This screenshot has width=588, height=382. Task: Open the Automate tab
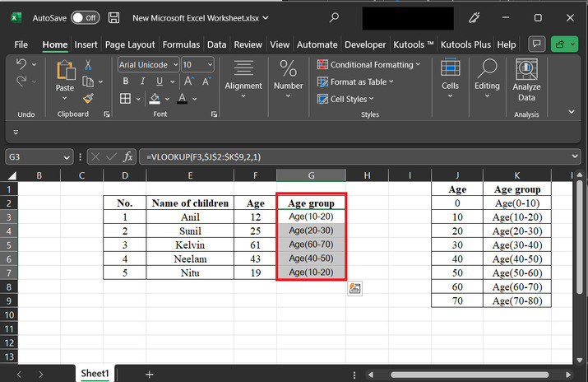click(317, 44)
